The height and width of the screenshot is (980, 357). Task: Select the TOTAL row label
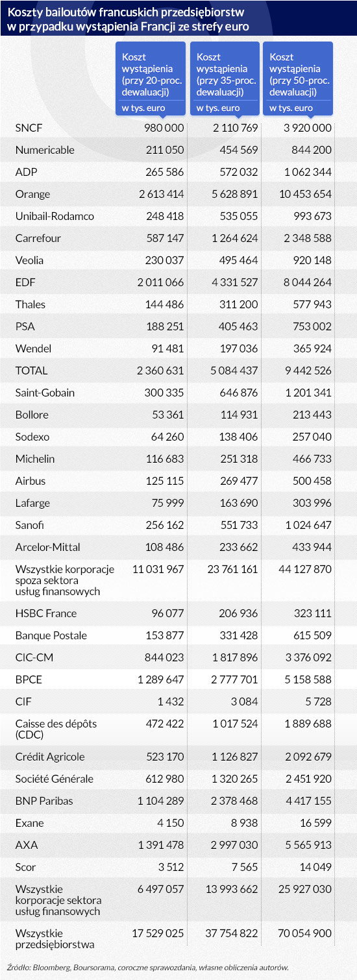[31, 371]
